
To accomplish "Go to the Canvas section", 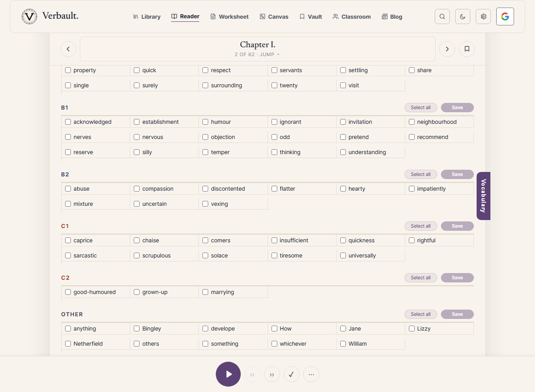I will [x=274, y=16].
